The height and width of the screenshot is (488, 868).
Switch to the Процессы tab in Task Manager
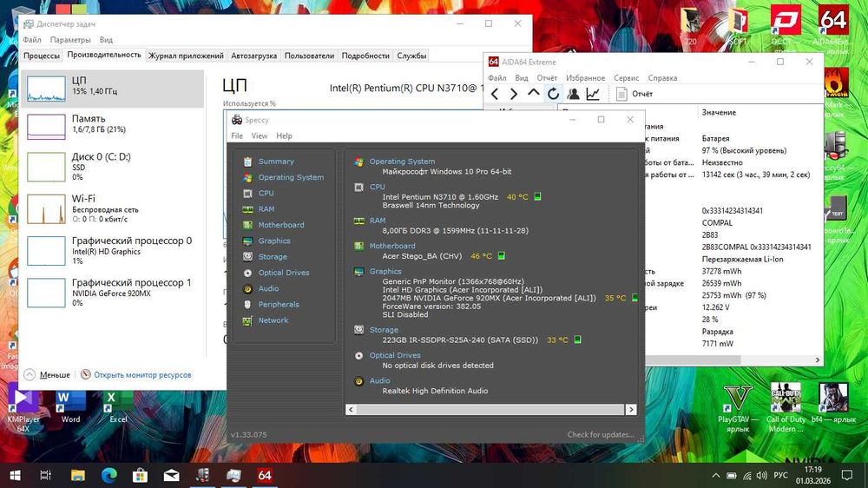tap(42, 56)
